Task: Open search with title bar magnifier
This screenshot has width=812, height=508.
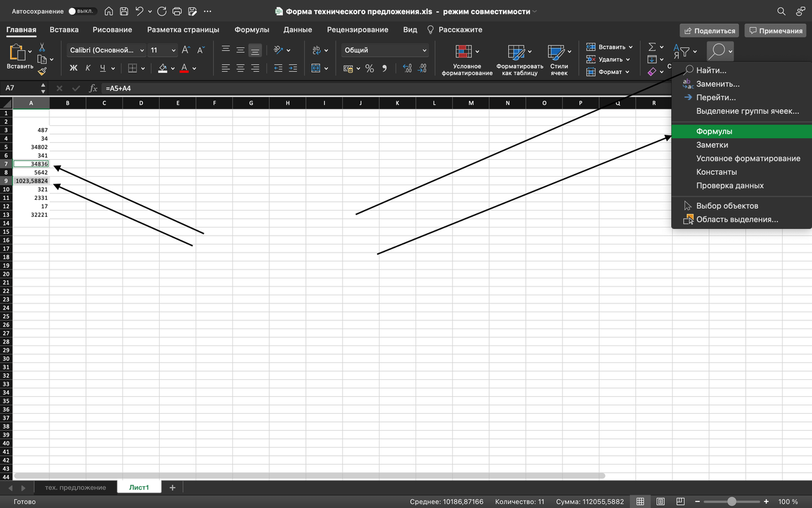Action: point(781,12)
